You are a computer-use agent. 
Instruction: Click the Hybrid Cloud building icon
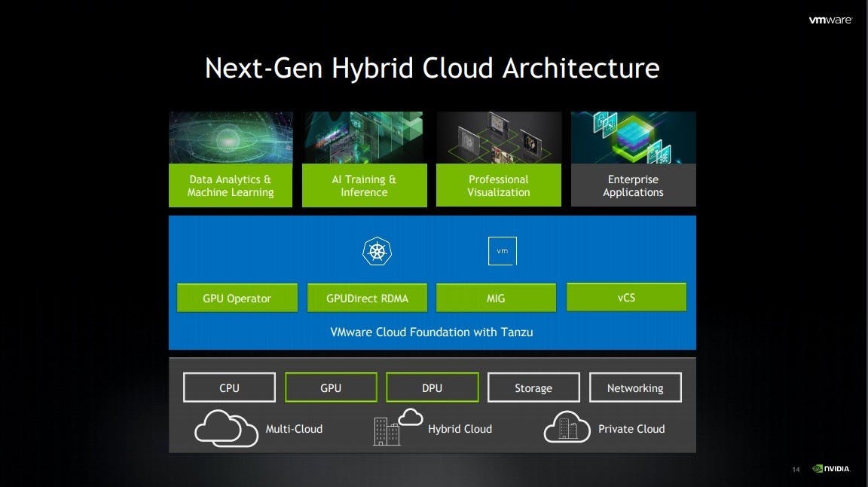pos(398,427)
